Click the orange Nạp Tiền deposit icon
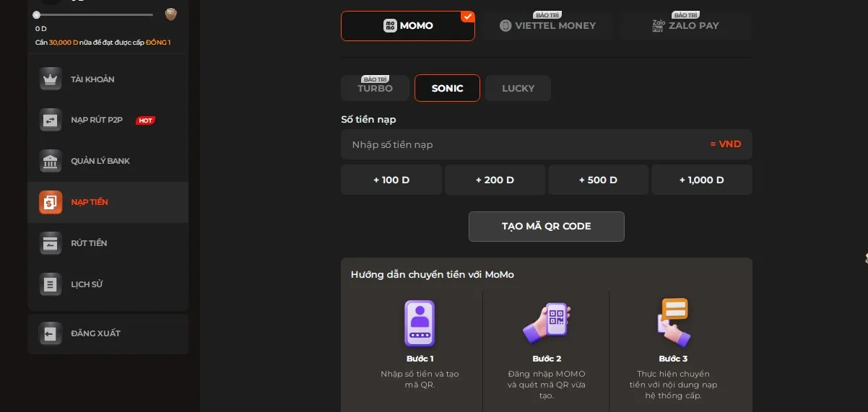This screenshot has height=412, width=868. click(51, 202)
